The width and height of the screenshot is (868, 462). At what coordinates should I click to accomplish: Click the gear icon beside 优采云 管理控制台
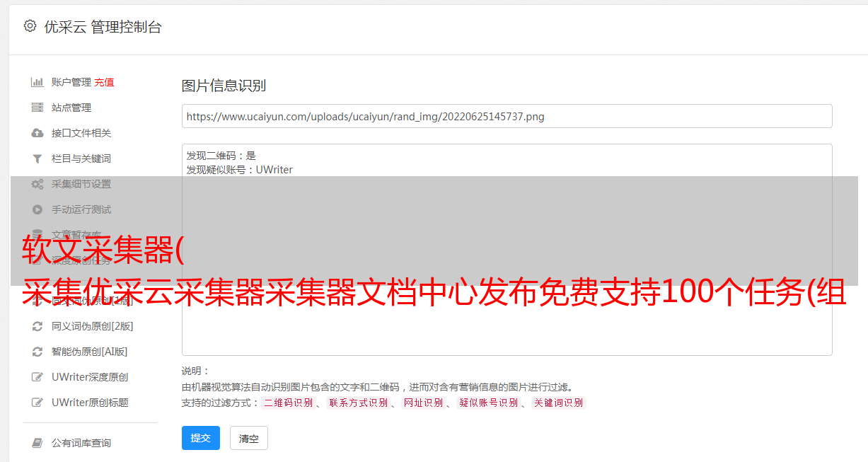pos(30,26)
